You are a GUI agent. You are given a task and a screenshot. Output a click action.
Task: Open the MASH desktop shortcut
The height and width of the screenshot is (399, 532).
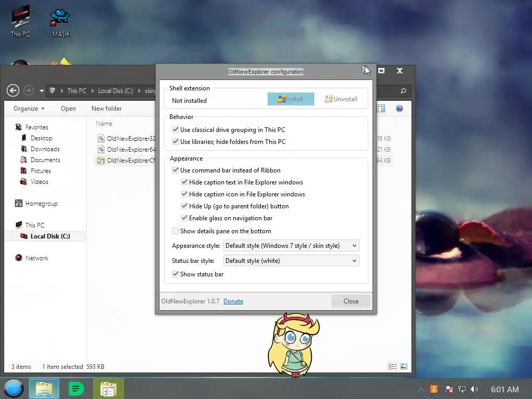[60, 22]
